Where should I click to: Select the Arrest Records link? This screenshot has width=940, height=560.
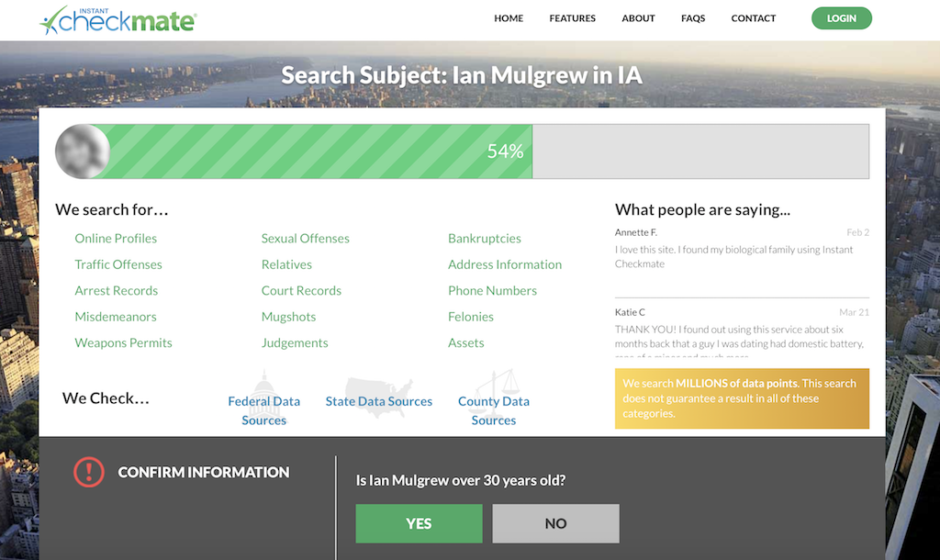pyautogui.click(x=116, y=290)
